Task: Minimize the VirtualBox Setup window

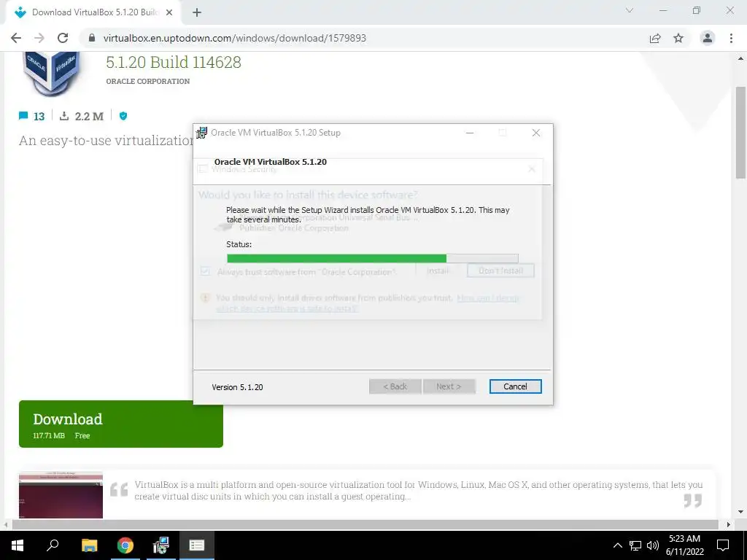Action: pyautogui.click(x=470, y=133)
